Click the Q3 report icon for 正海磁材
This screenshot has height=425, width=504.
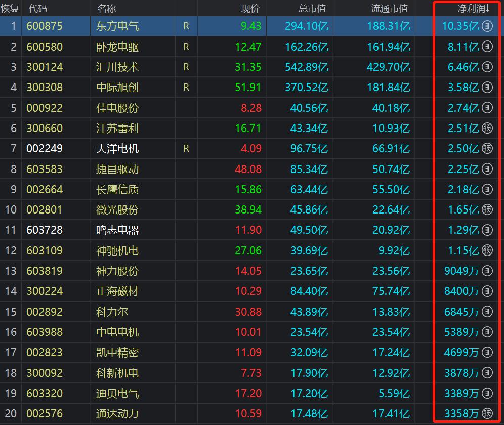pyautogui.click(x=487, y=291)
